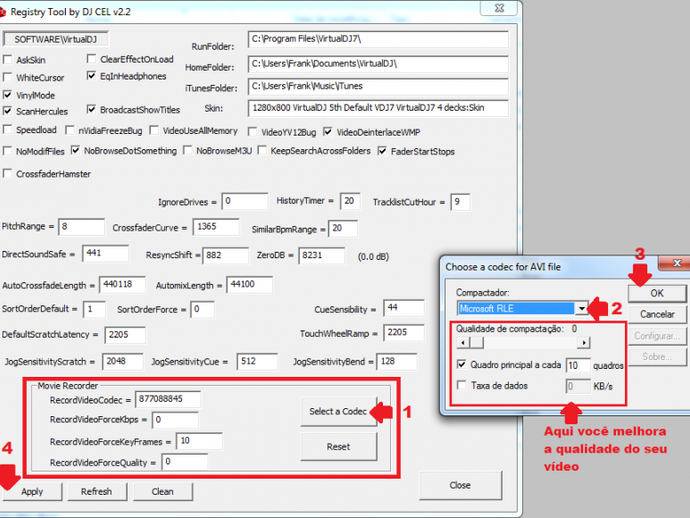Check the VideoYV12Bug option
This screenshot has width=690, height=518.
pos(252,132)
